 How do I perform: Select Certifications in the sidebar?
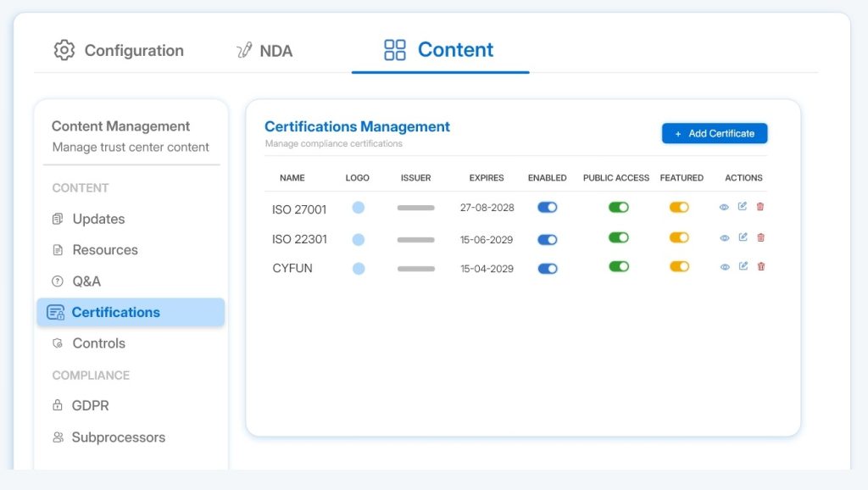pos(131,312)
